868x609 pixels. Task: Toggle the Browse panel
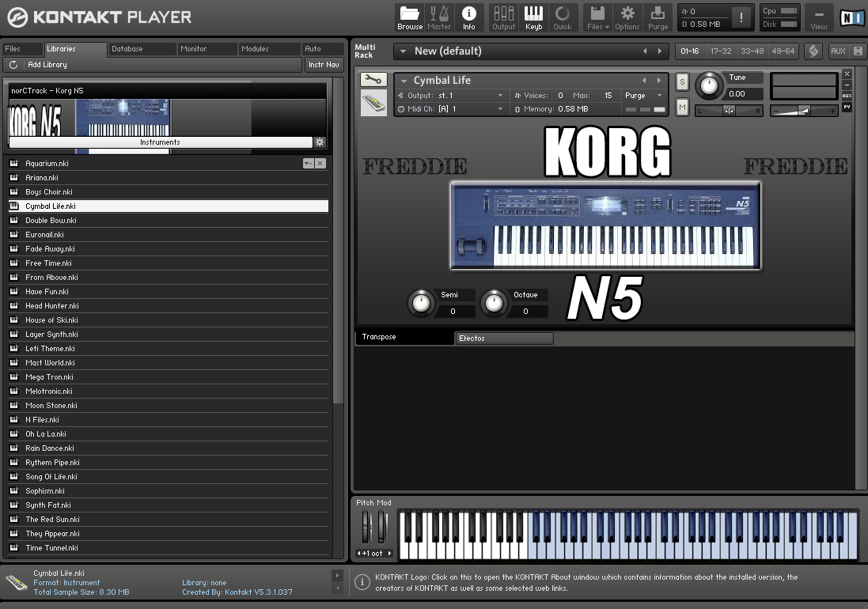[410, 17]
